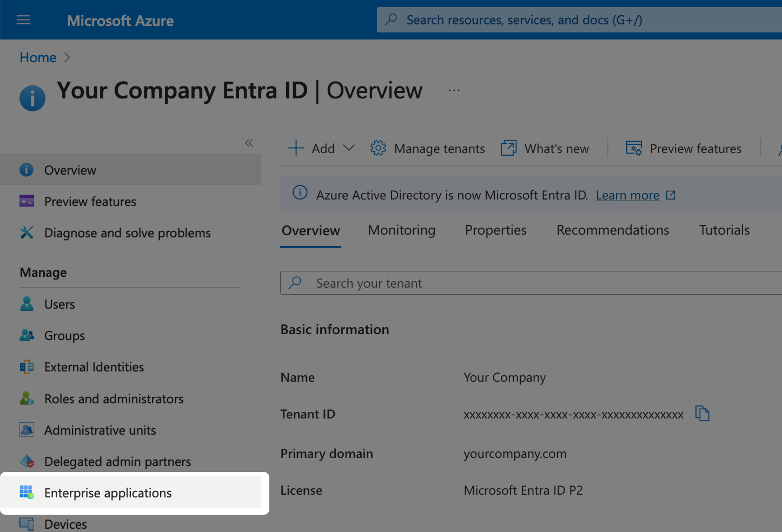
Task: Select Groups from the Manage menu
Action: [x=64, y=335]
